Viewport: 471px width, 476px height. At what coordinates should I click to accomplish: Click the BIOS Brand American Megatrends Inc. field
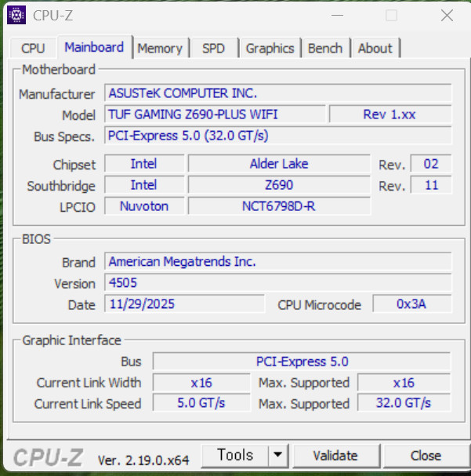tap(277, 261)
